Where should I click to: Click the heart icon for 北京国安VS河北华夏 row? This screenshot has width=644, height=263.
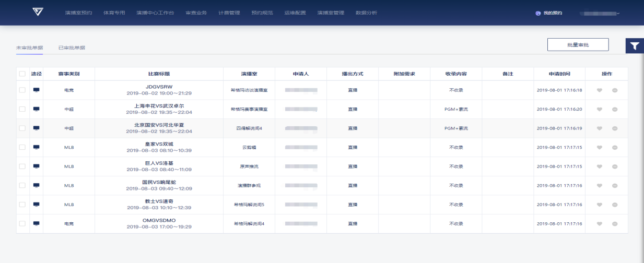[600, 128]
